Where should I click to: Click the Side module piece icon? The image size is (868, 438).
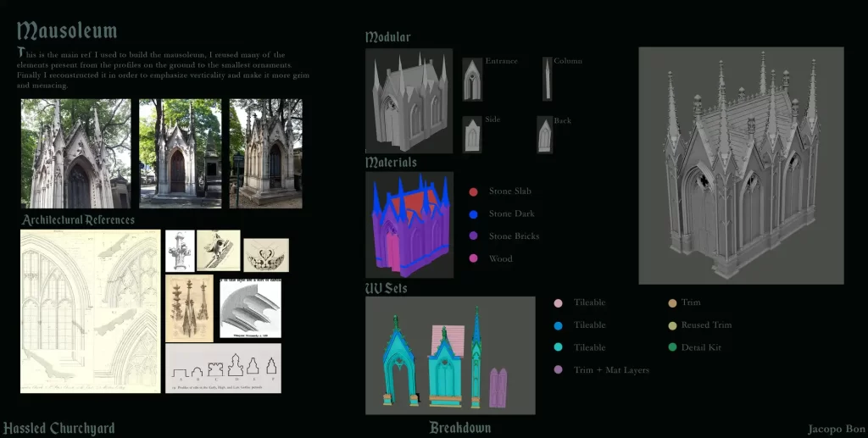point(472,136)
